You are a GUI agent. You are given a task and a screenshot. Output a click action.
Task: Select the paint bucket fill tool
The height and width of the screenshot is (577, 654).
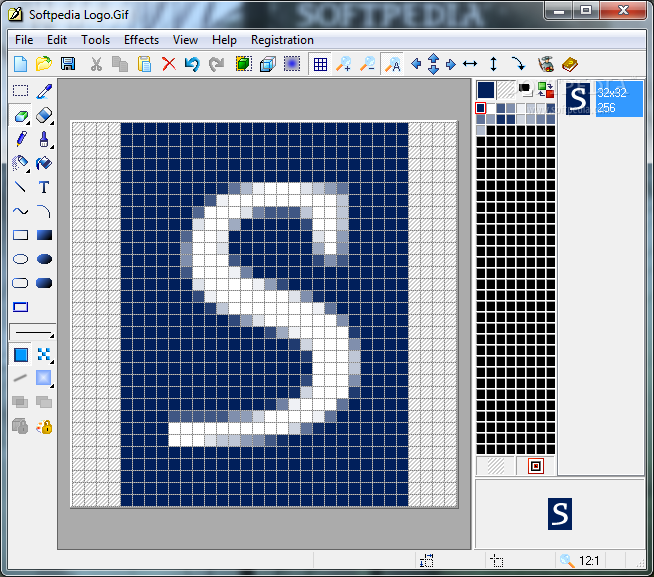(44, 163)
